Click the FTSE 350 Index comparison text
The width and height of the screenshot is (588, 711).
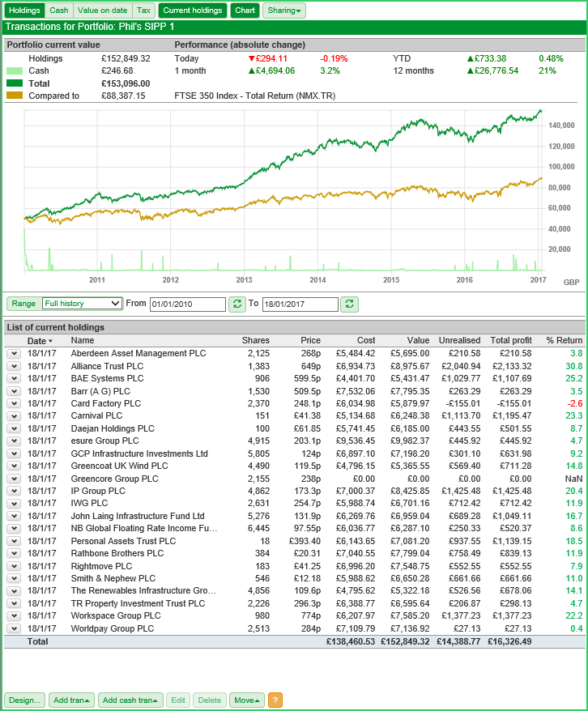255,96
